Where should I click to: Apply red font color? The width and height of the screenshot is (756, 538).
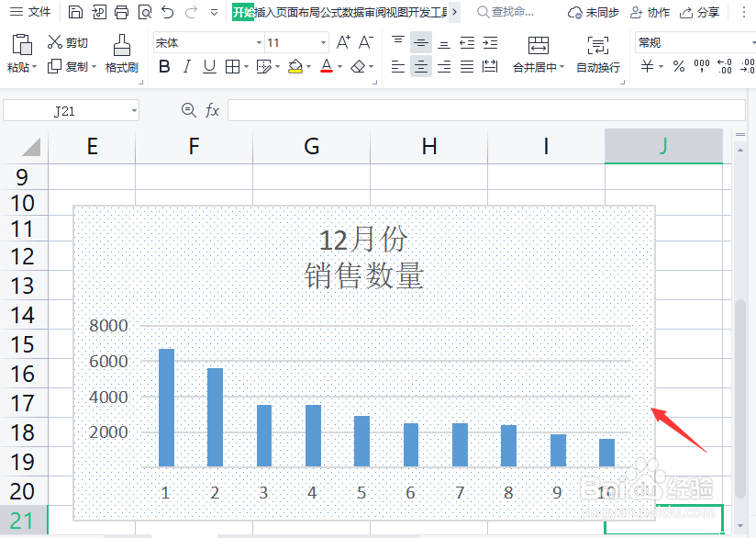[327, 67]
